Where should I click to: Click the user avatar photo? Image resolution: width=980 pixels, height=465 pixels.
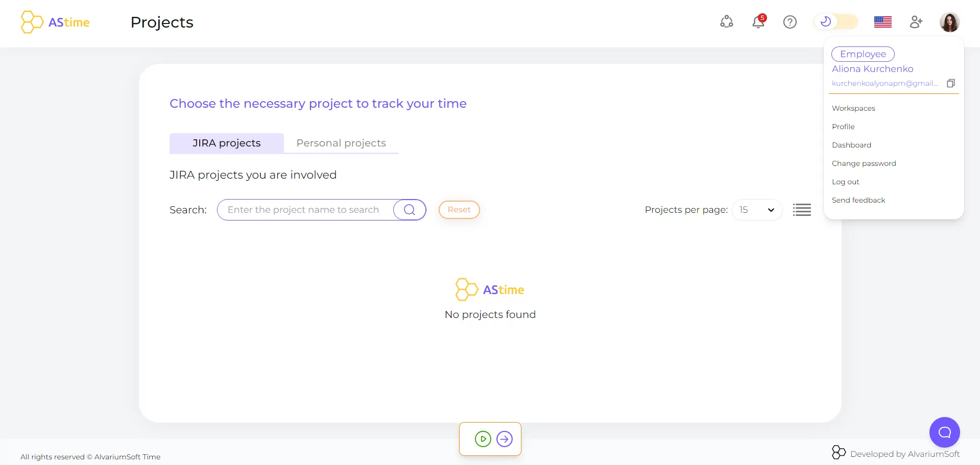[x=949, y=22]
